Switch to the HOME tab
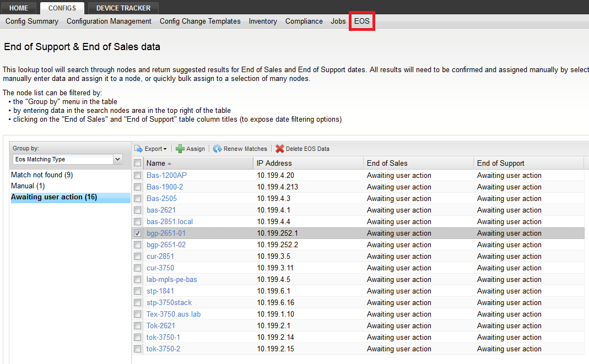589x364 pixels. 19,8
